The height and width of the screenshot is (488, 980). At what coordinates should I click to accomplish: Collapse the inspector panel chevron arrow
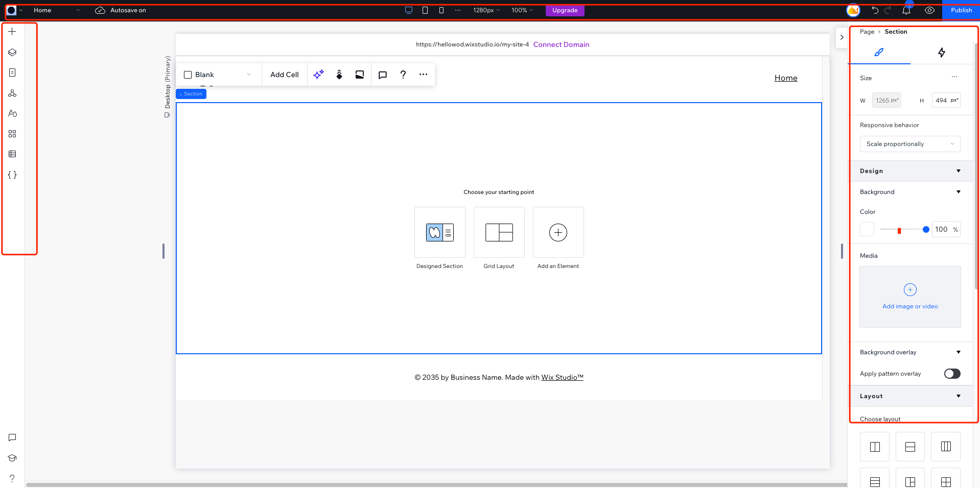coord(842,37)
